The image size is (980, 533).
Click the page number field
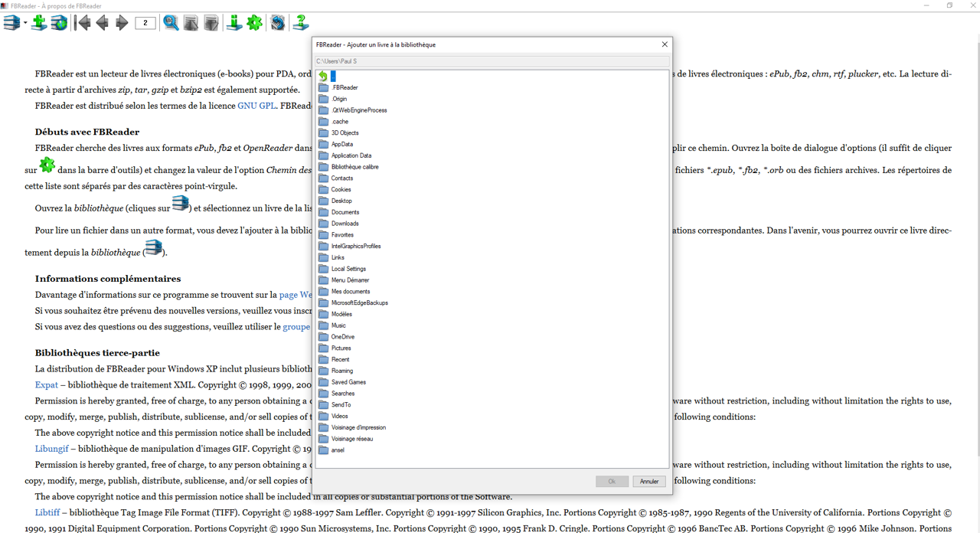145,23
